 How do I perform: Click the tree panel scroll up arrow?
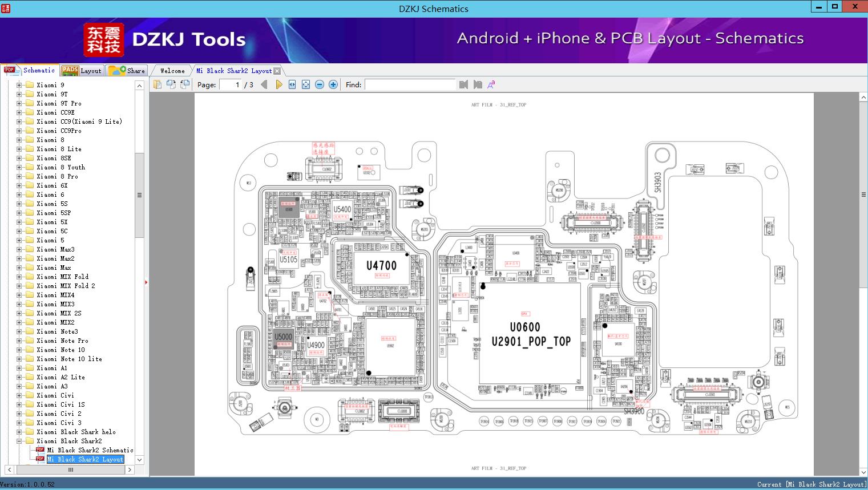pos(139,85)
